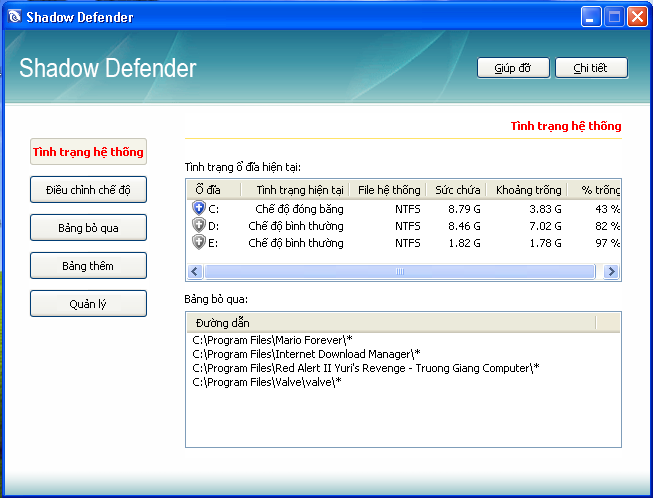The image size is (653, 498).
Task: Click the 1.78 G free space cell
Action: click(545, 243)
